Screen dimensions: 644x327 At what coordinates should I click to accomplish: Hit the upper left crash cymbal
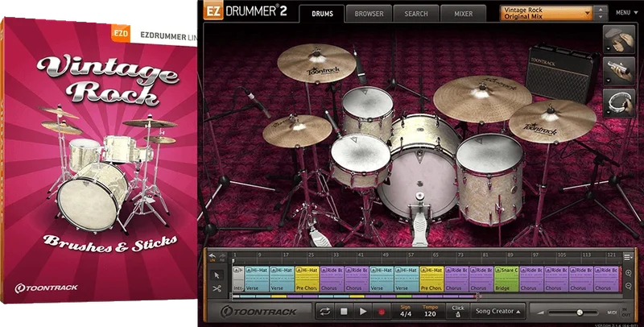(x=316, y=64)
